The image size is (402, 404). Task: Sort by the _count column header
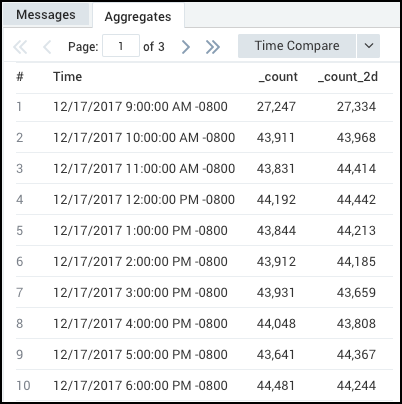coord(278,77)
